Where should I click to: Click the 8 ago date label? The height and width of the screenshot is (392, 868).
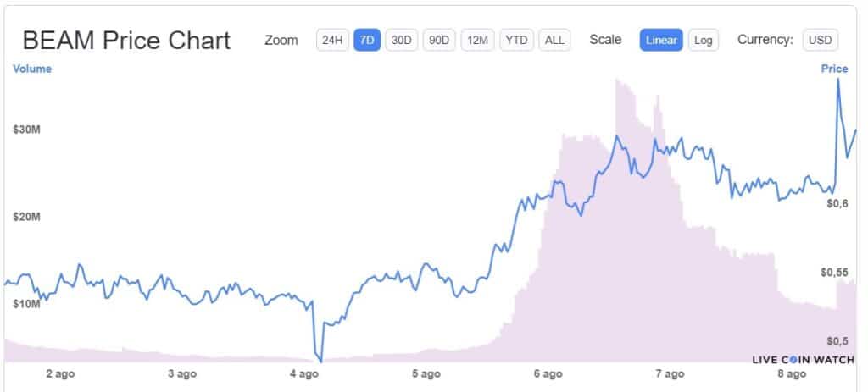point(792,373)
